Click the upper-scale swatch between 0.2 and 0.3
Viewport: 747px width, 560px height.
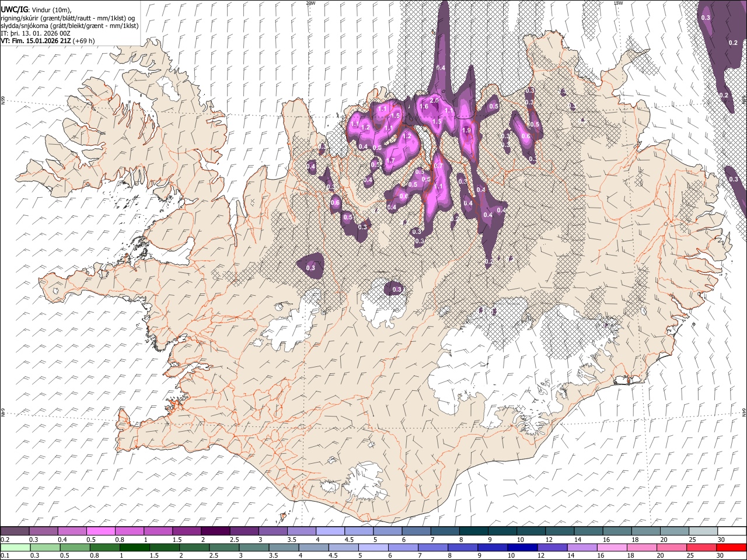tap(15, 531)
